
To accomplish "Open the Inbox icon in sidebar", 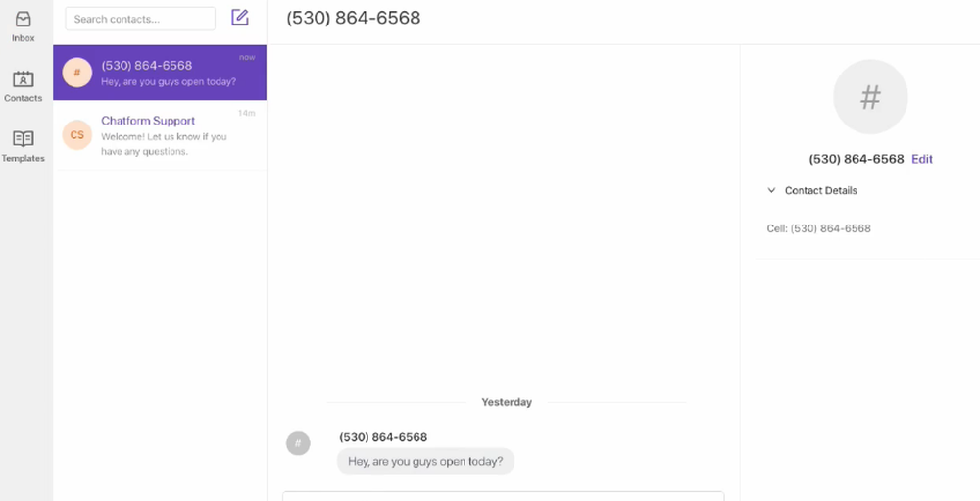I will coord(24,20).
